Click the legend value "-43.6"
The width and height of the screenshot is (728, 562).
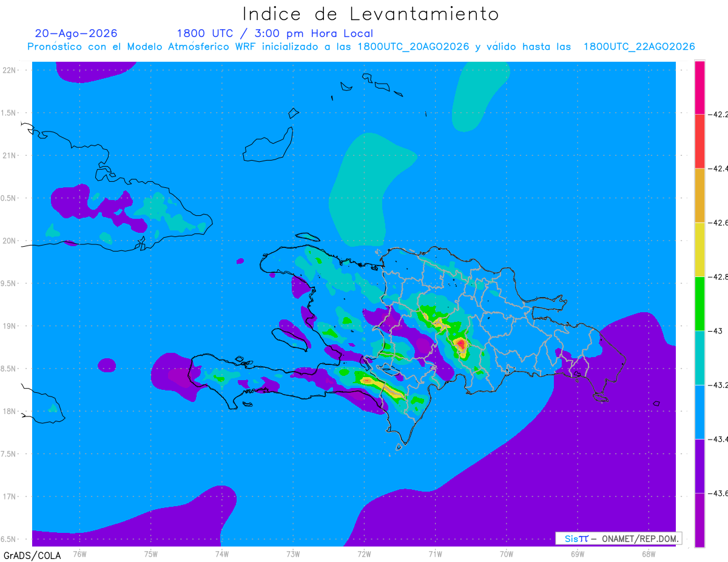click(x=718, y=493)
